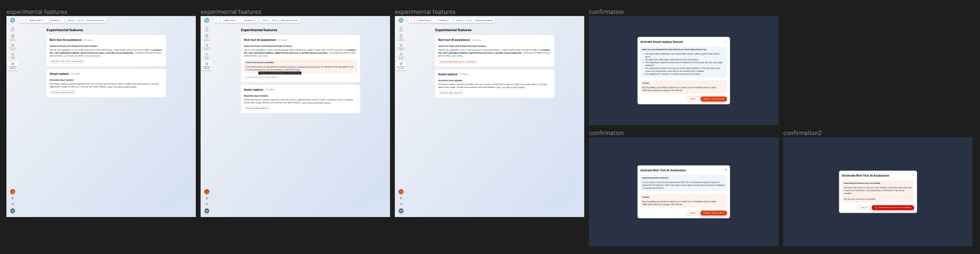This screenshot has height=254, width=980.
Task: Open the contact Customer Success Team link
Action: [304, 67]
